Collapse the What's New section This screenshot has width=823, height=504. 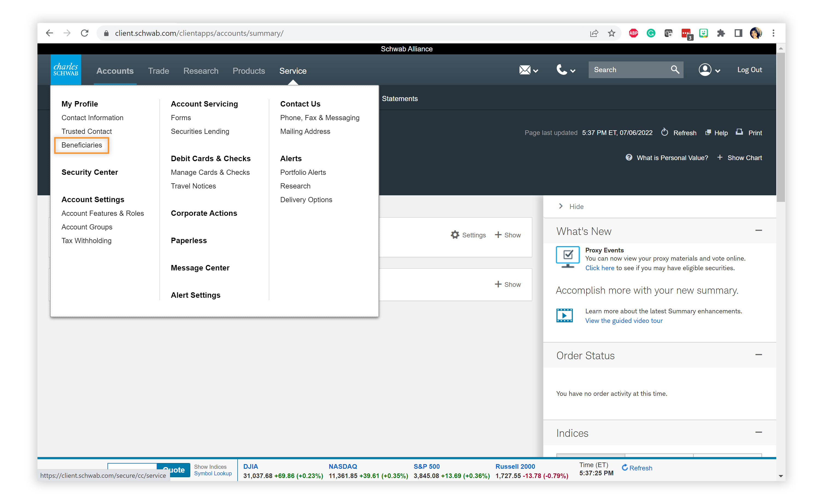[758, 231]
